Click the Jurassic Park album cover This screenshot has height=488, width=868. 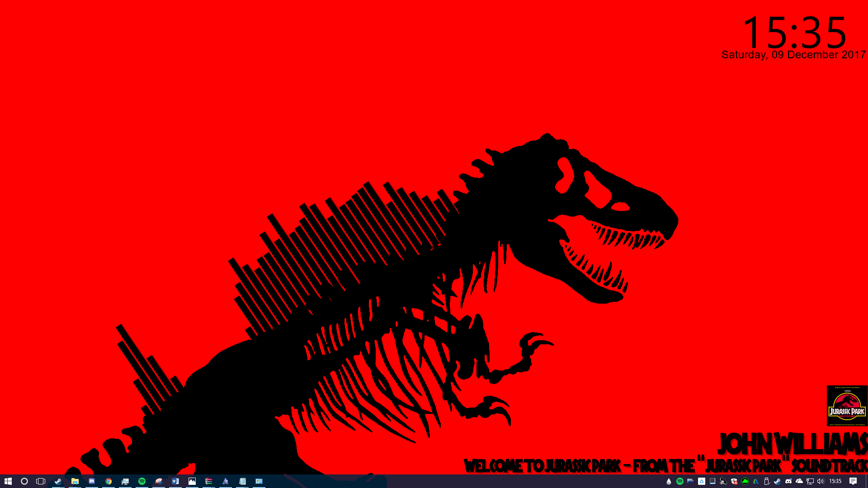pyautogui.click(x=847, y=406)
